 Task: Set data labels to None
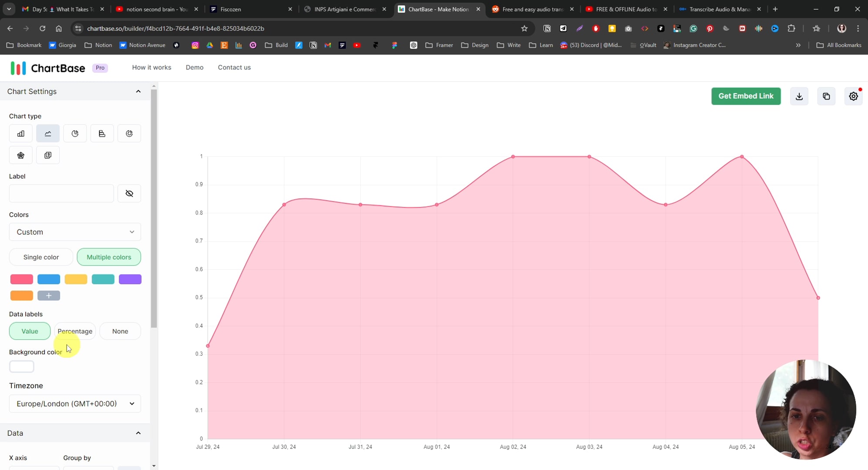pos(120,331)
